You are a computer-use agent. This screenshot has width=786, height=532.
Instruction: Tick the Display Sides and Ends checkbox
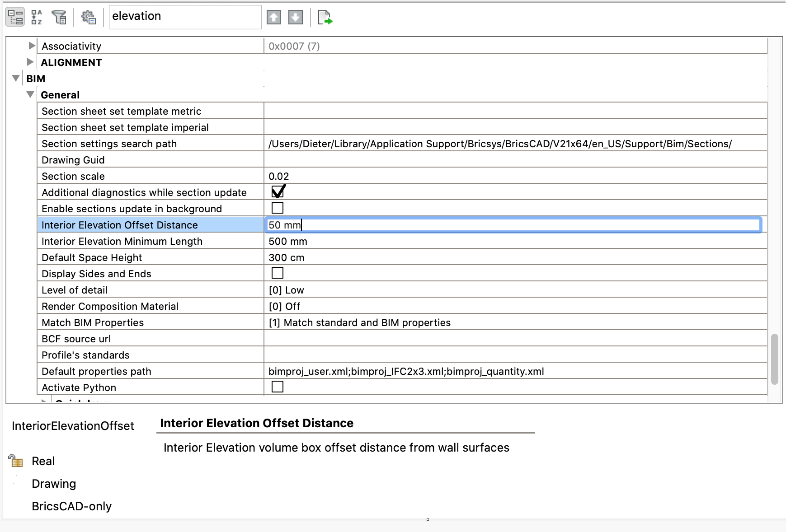pyautogui.click(x=278, y=273)
